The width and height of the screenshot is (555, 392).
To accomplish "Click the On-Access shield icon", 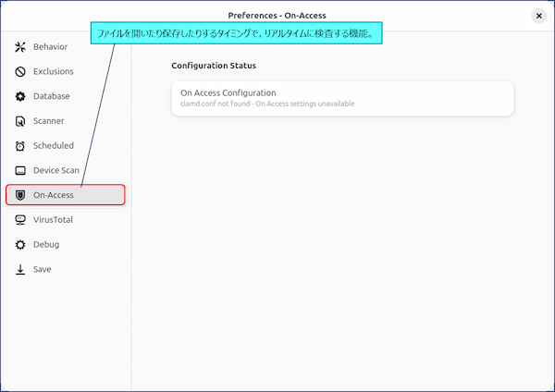I will [20, 195].
